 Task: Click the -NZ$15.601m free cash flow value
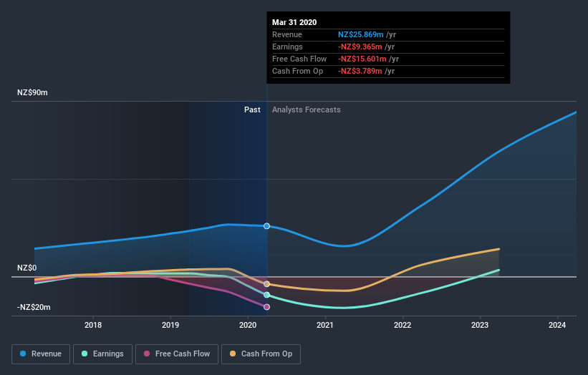pos(362,59)
